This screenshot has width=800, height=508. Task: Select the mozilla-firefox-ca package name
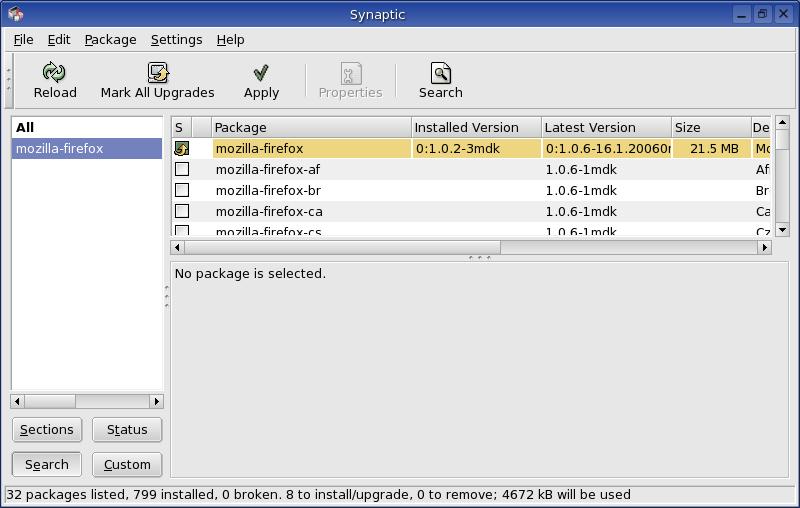(x=269, y=211)
